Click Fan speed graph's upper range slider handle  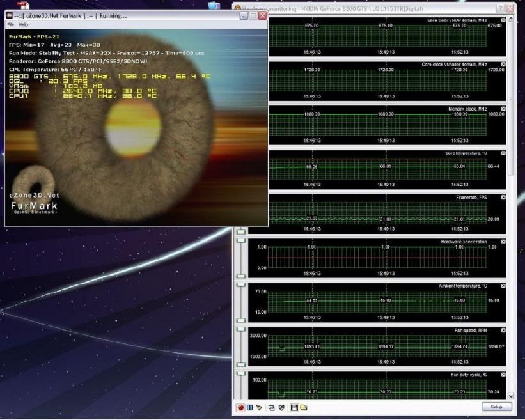241,329
